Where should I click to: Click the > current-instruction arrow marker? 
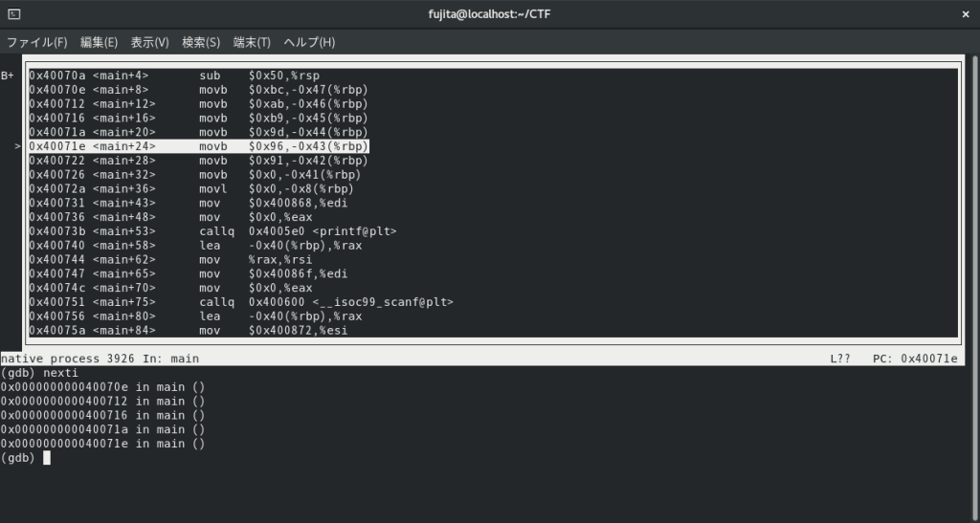coord(17,146)
